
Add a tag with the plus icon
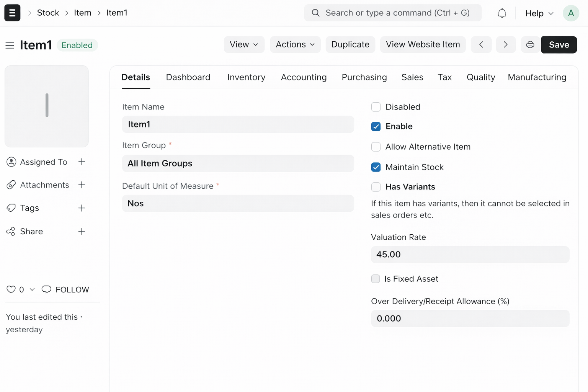click(82, 208)
